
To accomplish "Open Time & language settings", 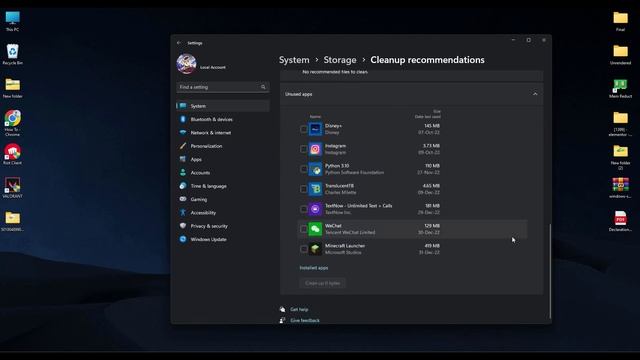I will coord(223,186).
